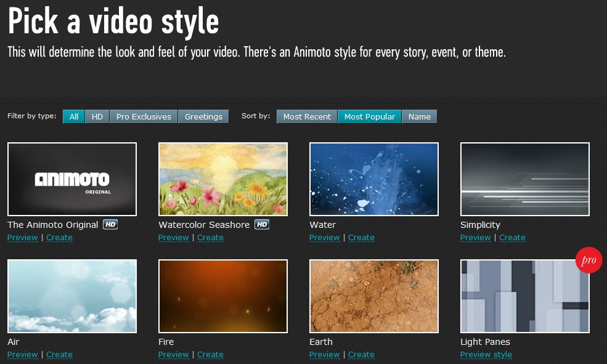This screenshot has height=364, width=607.
Task: Sort styles by Most Popular
Action: [x=370, y=116]
